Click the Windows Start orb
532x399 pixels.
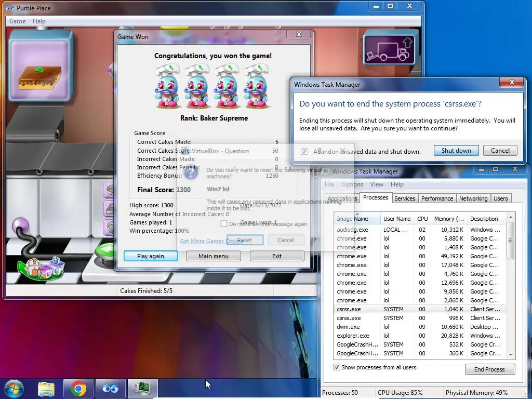14,389
